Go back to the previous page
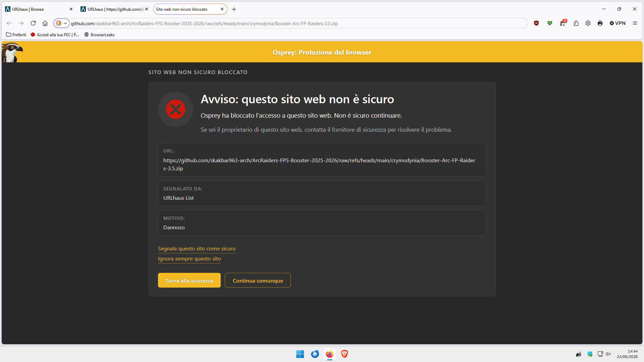Screen dimensions: 644x362 [x=9, y=23]
